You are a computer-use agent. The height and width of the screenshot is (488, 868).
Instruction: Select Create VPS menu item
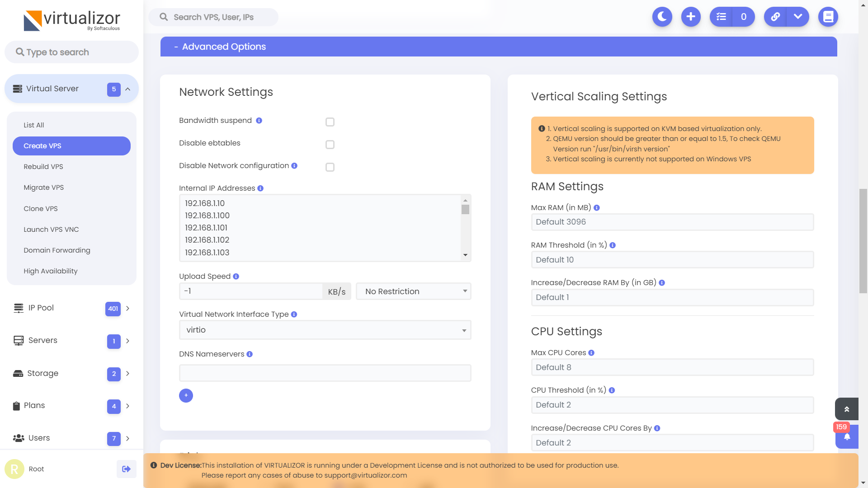(71, 146)
